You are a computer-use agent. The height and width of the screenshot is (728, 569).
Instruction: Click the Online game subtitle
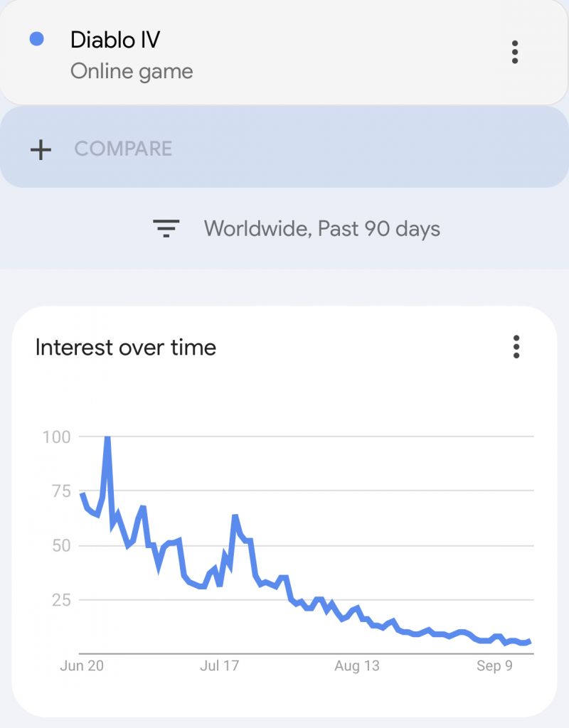pos(132,71)
